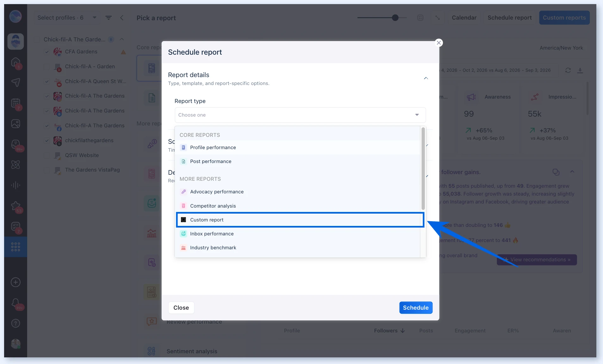Select Custom report option

point(300,220)
